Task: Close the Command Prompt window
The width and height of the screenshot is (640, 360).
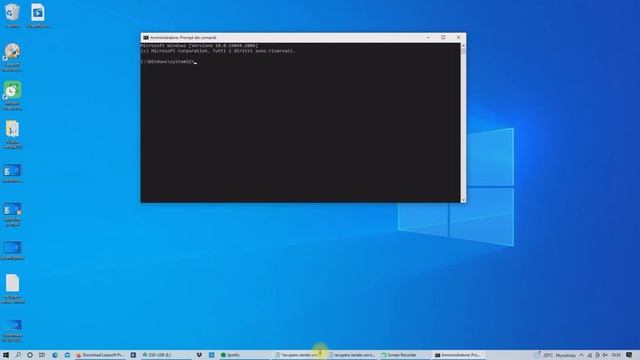Action: 458,38
